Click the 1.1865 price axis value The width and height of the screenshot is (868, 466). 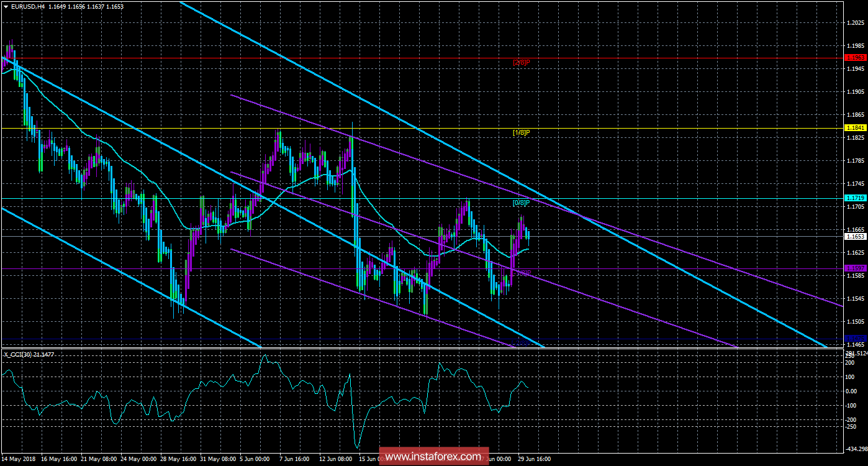pyautogui.click(x=856, y=114)
